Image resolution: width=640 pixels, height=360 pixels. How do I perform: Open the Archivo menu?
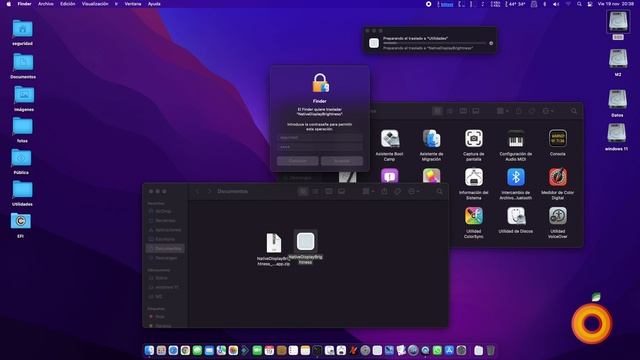coord(46,4)
